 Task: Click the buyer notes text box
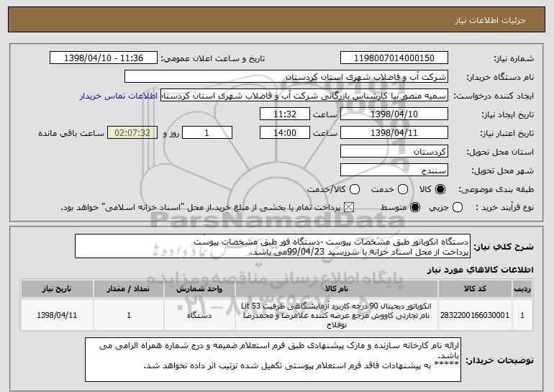273,360
